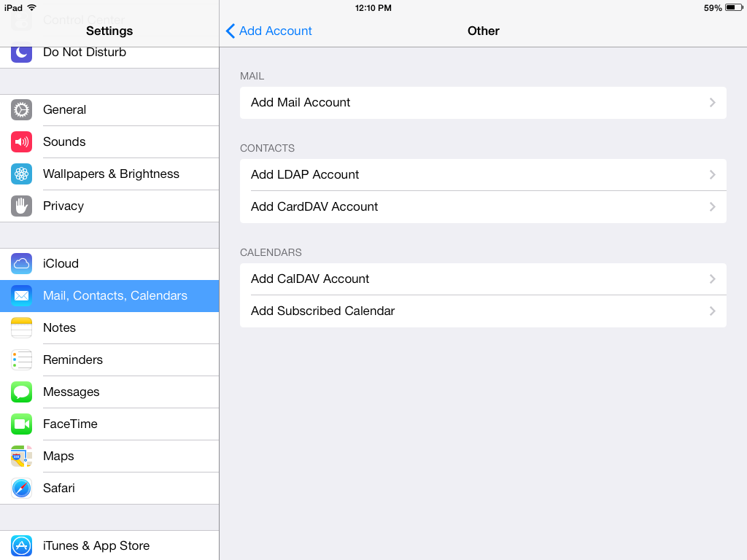The height and width of the screenshot is (560, 747).
Task: Select Do Not Disturb in sidebar
Action: pyautogui.click(x=109, y=57)
